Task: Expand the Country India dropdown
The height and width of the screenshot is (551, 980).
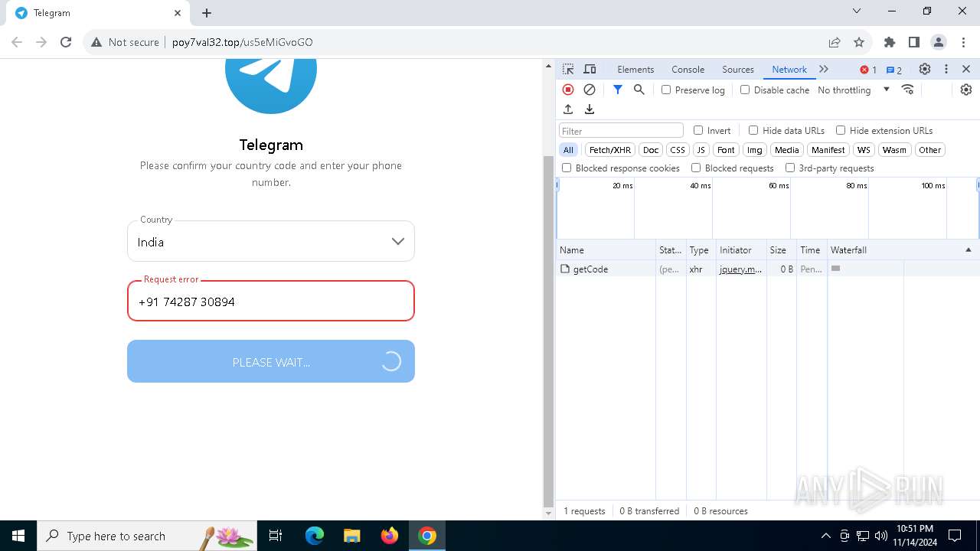Action: point(271,242)
